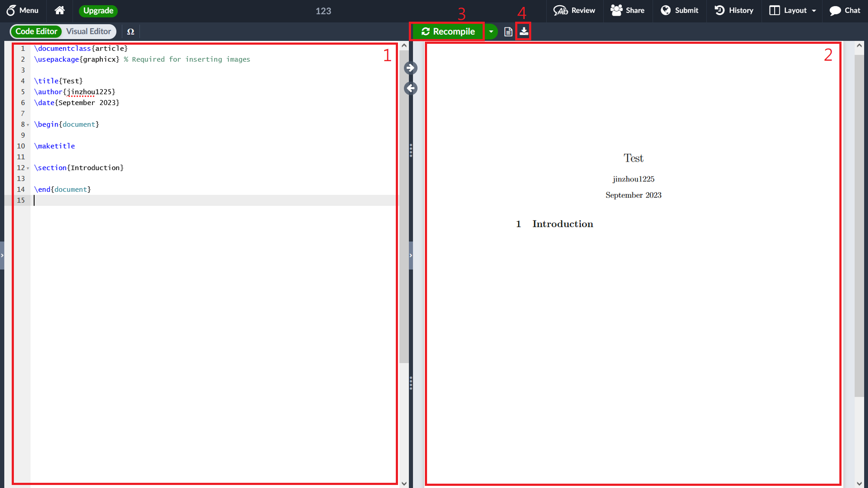
Task: Click the Home icon in top bar
Action: tap(59, 10)
